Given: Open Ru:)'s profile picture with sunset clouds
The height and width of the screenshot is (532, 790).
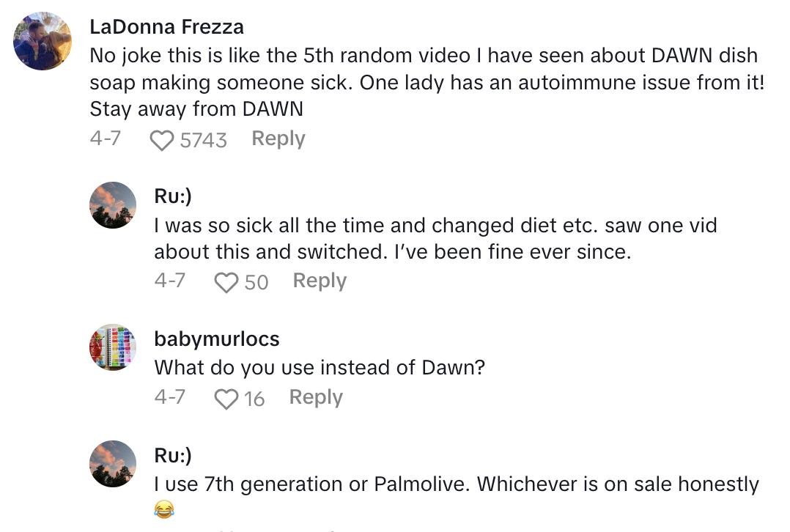Looking at the screenshot, I should coord(113,205).
